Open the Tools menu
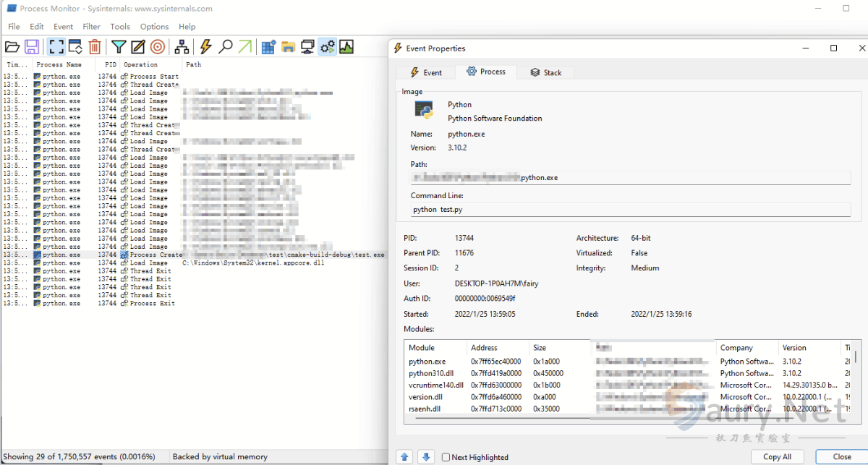Screen dimensions: 868x465 click(120, 27)
